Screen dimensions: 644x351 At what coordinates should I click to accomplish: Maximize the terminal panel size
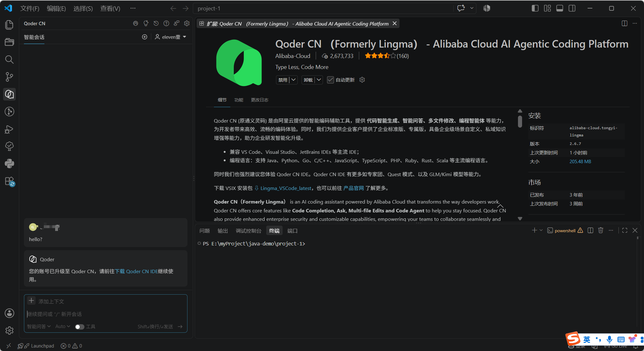625,231
